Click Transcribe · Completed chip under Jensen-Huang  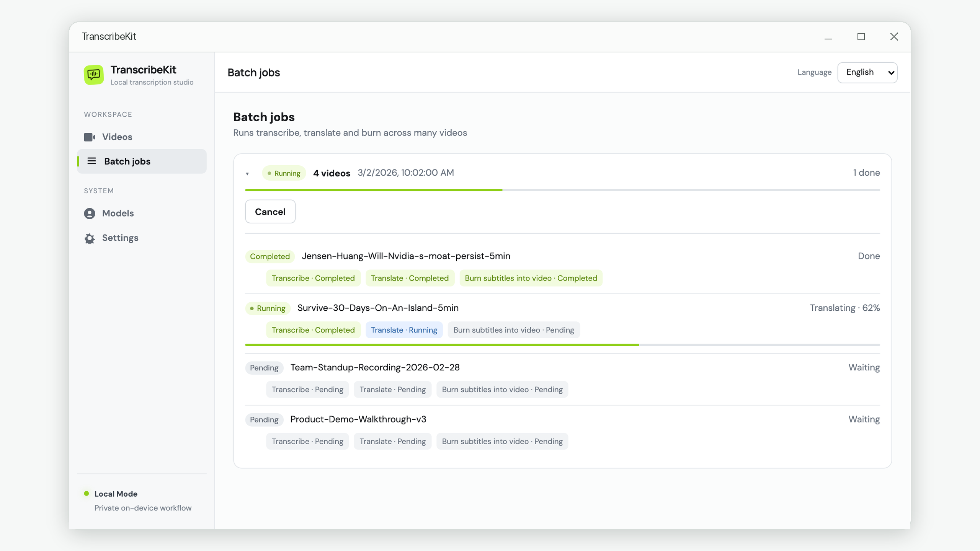[x=313, y=278]
